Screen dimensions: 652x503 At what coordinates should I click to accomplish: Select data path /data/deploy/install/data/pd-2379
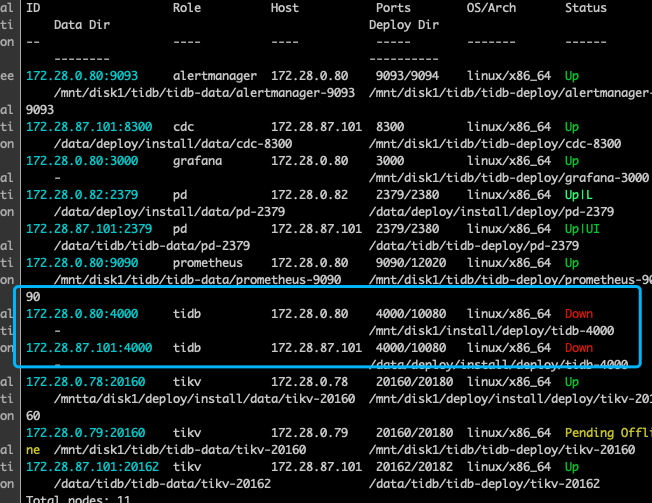point(169,212)
